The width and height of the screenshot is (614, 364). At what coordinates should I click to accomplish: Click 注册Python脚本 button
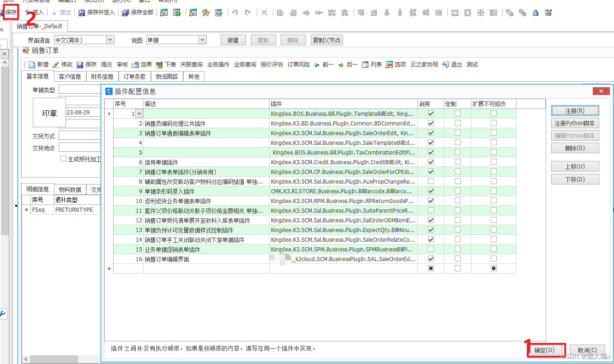575,123
